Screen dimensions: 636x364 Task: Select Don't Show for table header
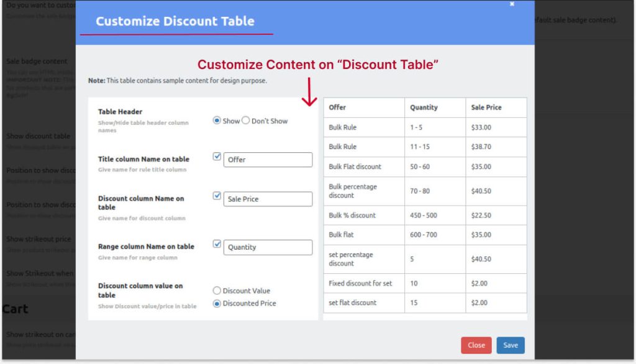245,121
